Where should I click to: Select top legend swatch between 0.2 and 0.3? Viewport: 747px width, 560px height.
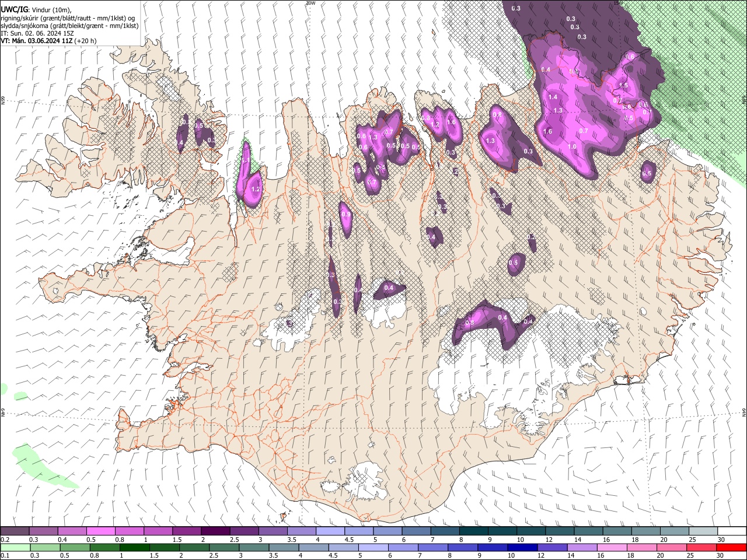pyautogui.click(x=15, y=531)
